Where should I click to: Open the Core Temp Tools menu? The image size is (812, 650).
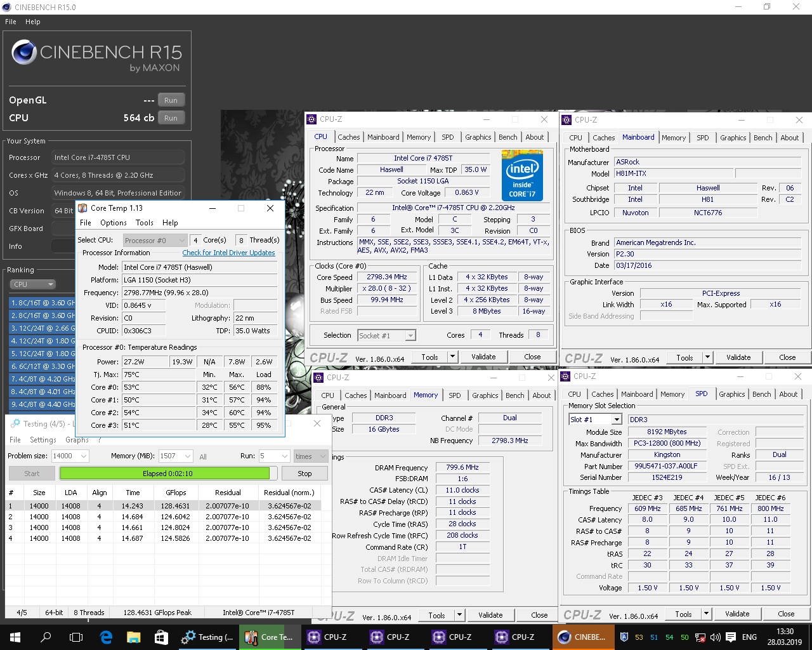145,223
